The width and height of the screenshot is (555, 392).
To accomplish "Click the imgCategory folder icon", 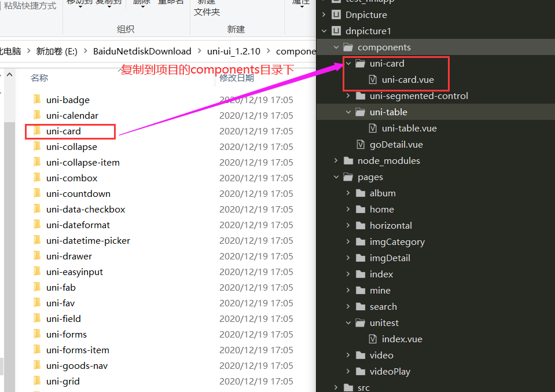I will pyautogui.click(x=361, y=241).
